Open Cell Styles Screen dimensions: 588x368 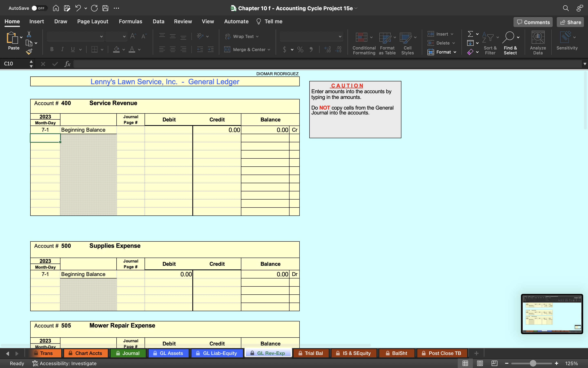(408, 44)
